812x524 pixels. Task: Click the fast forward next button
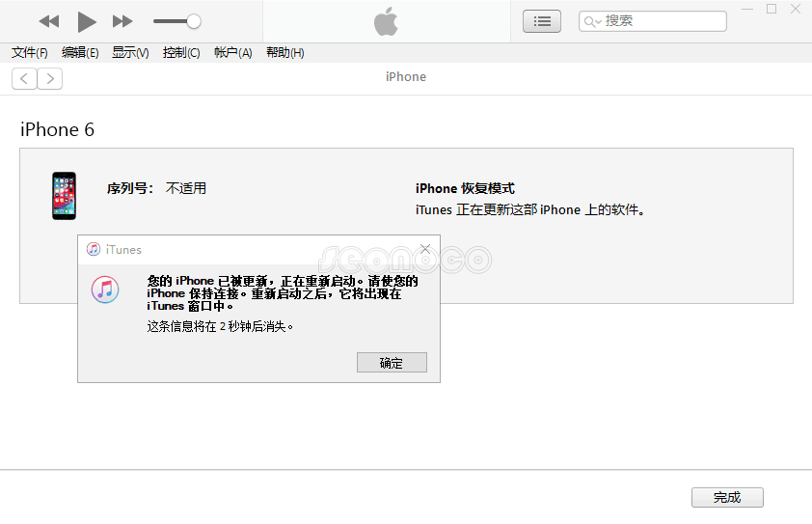click(122, 21)
